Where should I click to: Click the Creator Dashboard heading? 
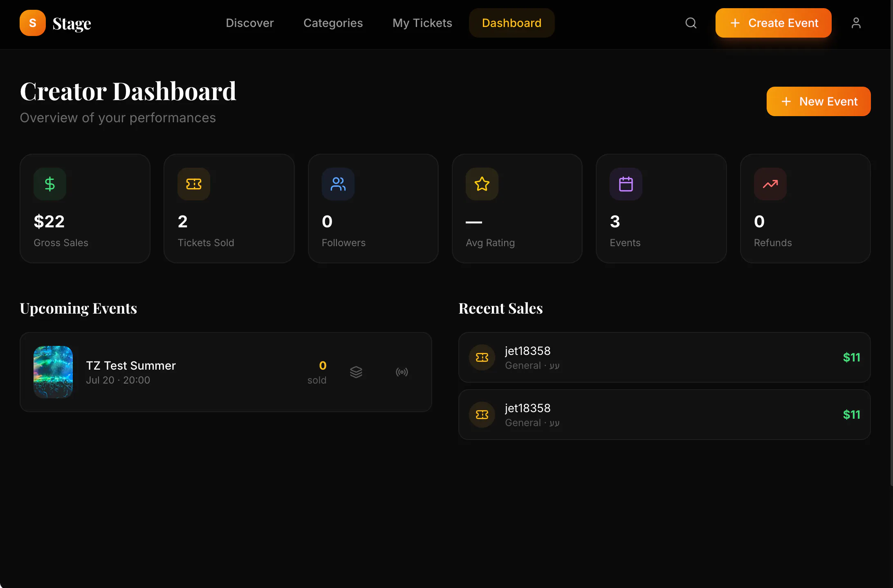pos(128,91)
